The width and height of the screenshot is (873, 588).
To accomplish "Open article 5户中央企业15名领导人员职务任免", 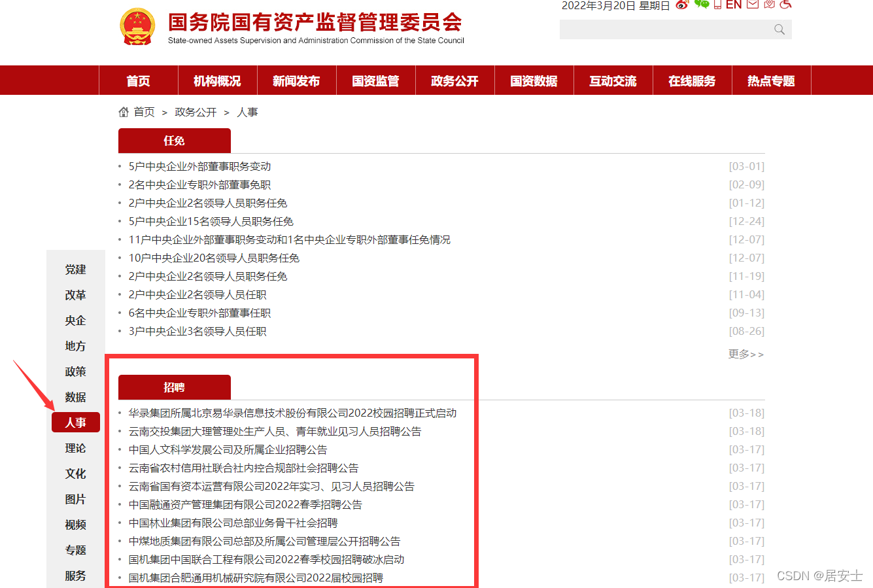I will pyautogui.click(x=211, y=222).
